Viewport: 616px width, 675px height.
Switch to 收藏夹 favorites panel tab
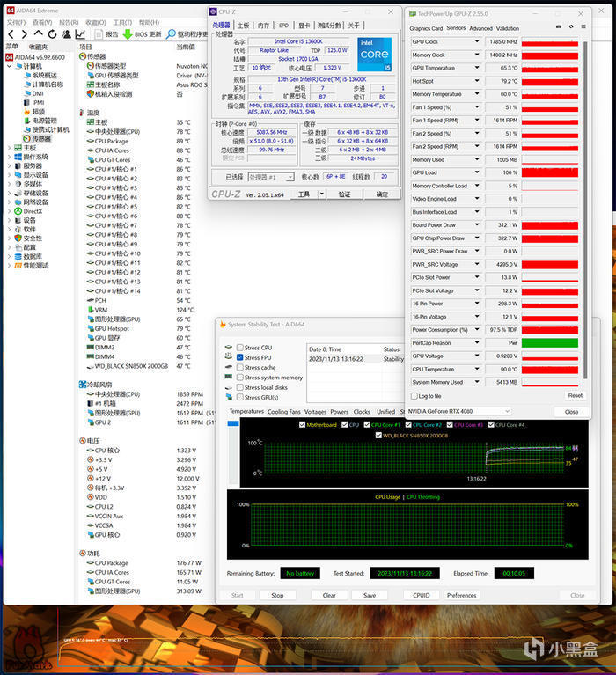39,47
